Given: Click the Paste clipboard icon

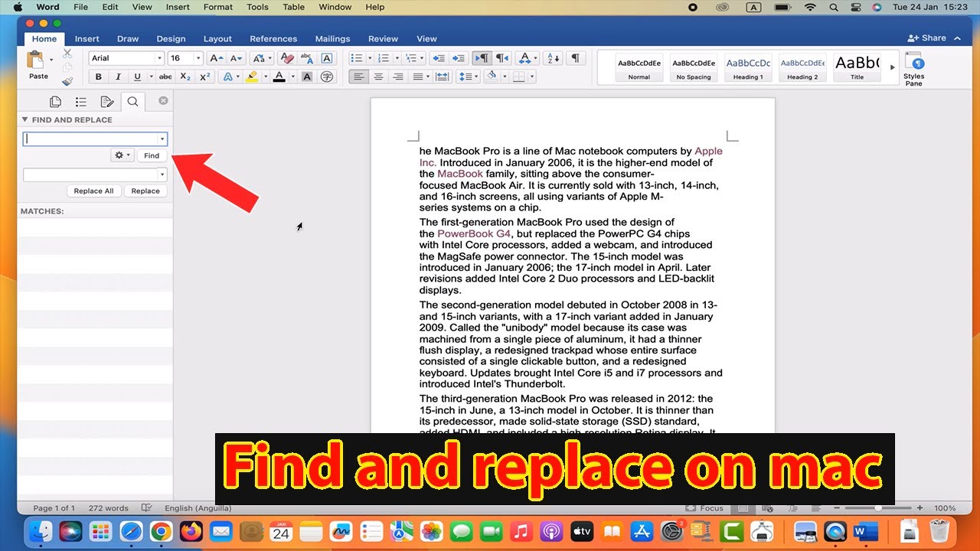Looking at the screenshot, I should click(35, 60).
